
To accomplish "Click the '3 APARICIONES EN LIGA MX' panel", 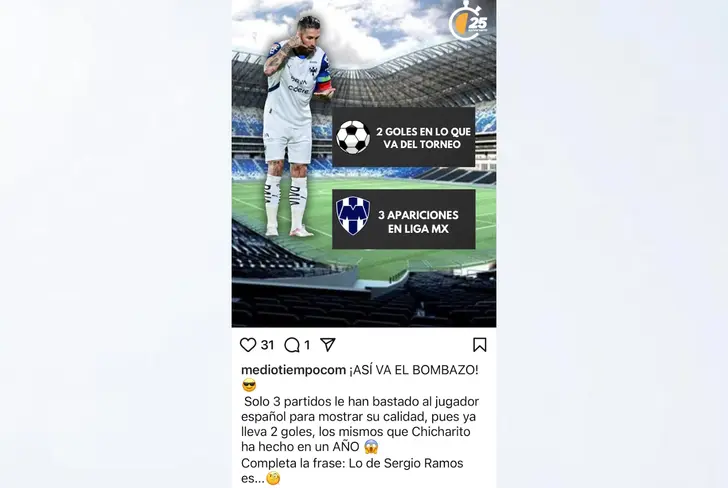I will pyautogui.click(x=403, y=219).
